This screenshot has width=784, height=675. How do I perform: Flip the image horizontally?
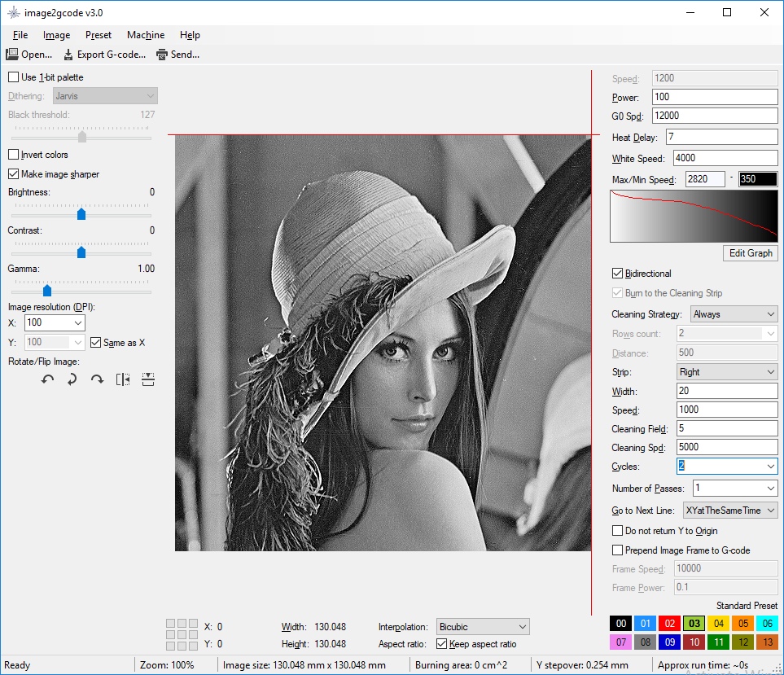tap(123, 379)
